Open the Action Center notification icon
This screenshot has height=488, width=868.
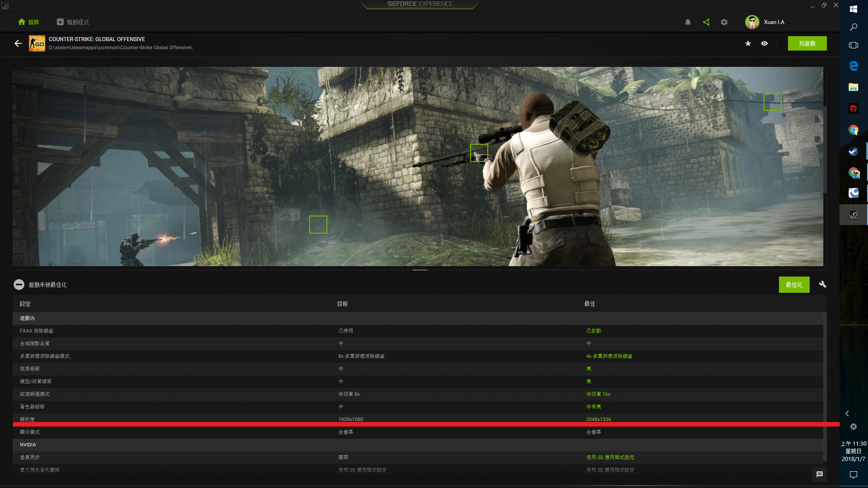tap(854, 474)
